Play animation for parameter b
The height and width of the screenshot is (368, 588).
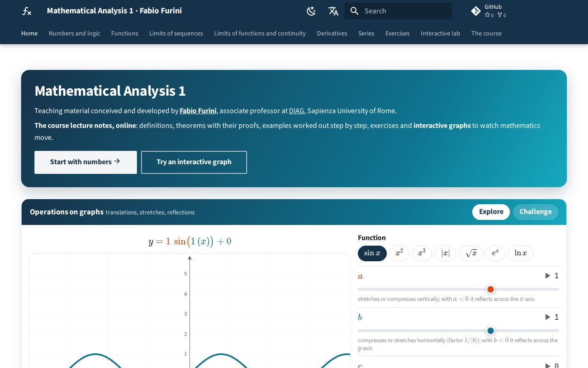(548, 317)
